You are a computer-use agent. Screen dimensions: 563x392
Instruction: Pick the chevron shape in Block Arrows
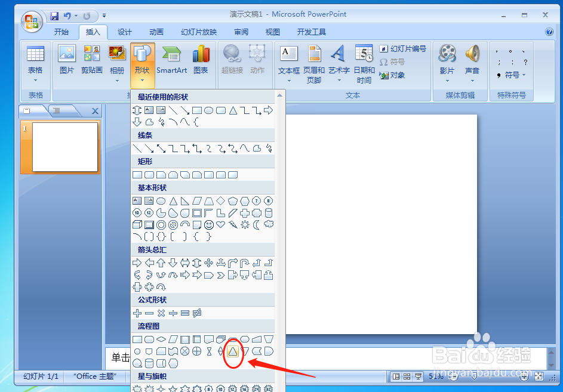click(x=220, y=275)
